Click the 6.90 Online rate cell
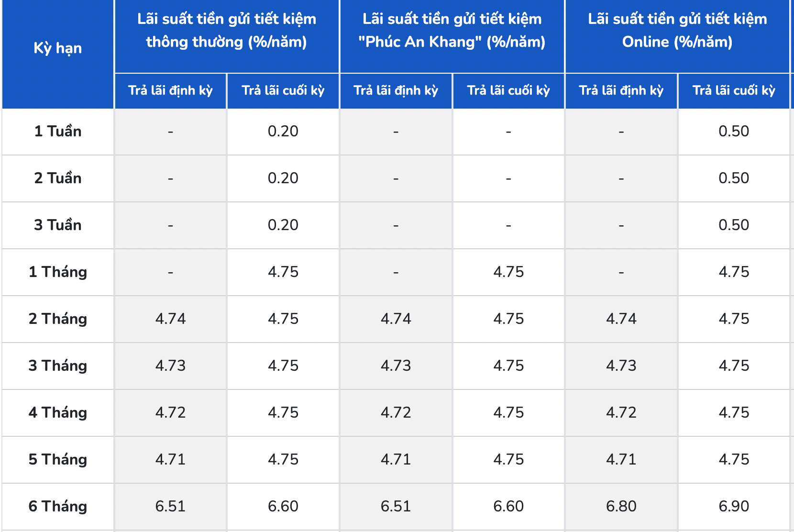Screen dimensions: 794x532 tap(734, 507)
